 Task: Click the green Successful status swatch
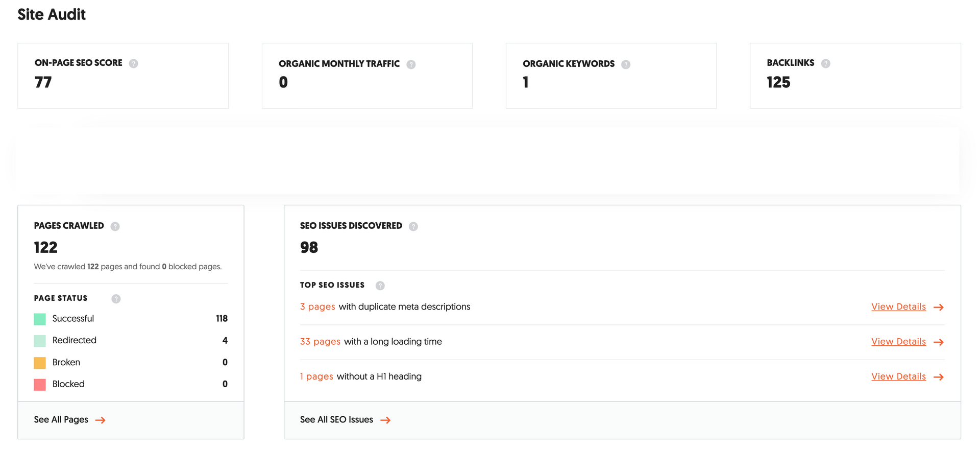(40, 319)
